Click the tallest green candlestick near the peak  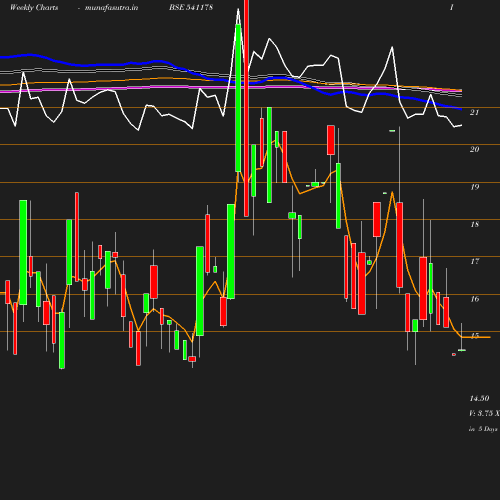tap(238, 98)
